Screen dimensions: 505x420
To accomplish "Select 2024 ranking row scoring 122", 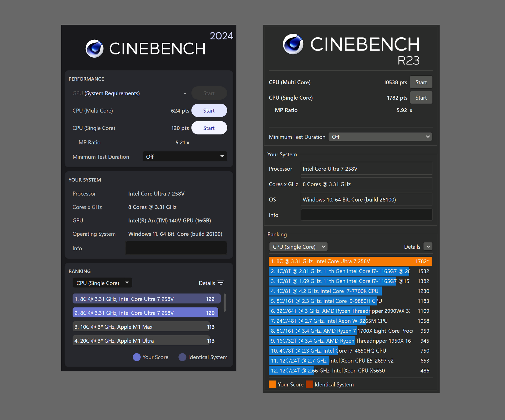I will (147, 299).
